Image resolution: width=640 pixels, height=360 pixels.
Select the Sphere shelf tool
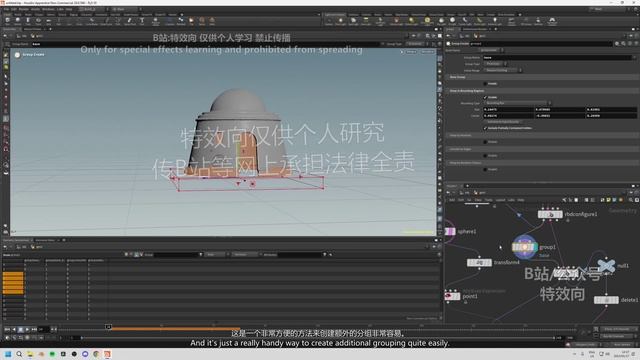pos(18,20)
